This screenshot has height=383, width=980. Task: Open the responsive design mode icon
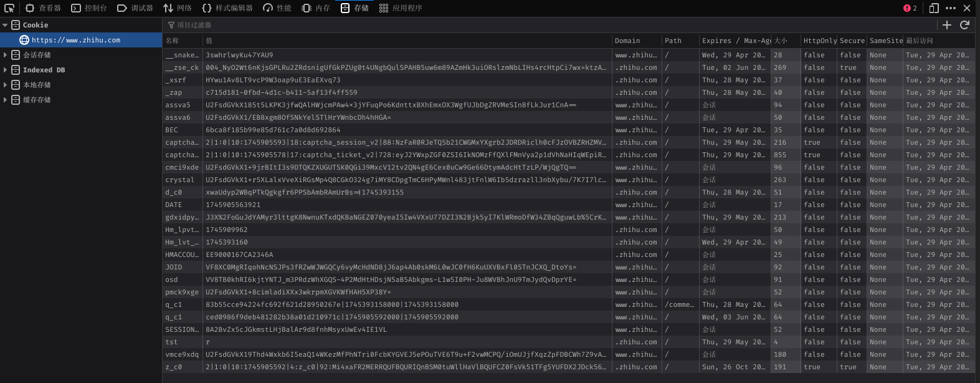pyautogui.click(x=934, y=8)
